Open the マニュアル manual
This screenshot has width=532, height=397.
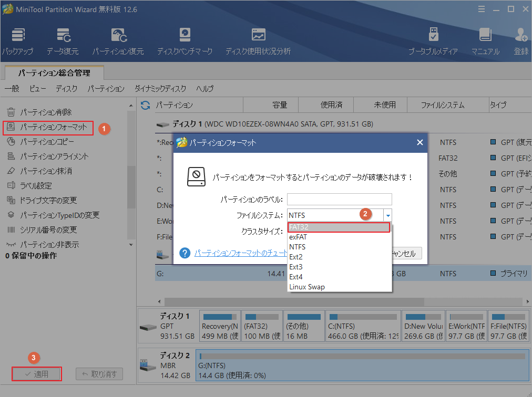pos(486,42)
